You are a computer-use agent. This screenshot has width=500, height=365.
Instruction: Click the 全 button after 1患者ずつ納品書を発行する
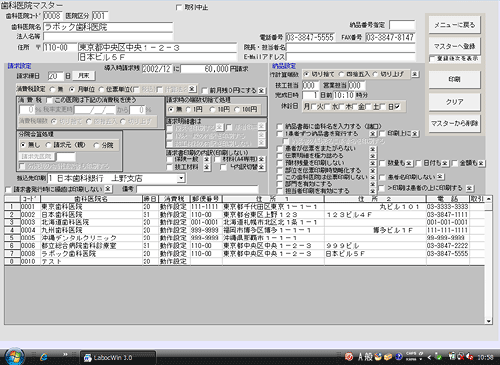[373, 134]
